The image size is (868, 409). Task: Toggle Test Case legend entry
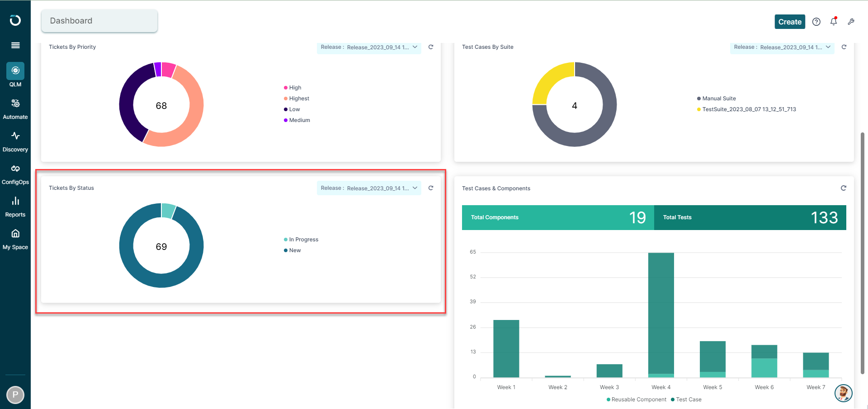pyautogui.click(x=686, y=400)
